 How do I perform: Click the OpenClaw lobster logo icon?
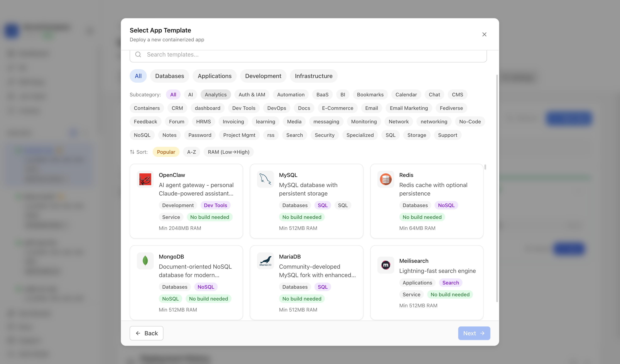(145, 179)
